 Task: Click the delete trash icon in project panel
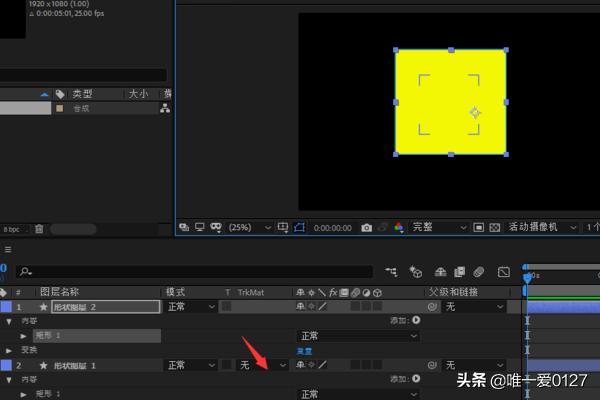[39, 229]
